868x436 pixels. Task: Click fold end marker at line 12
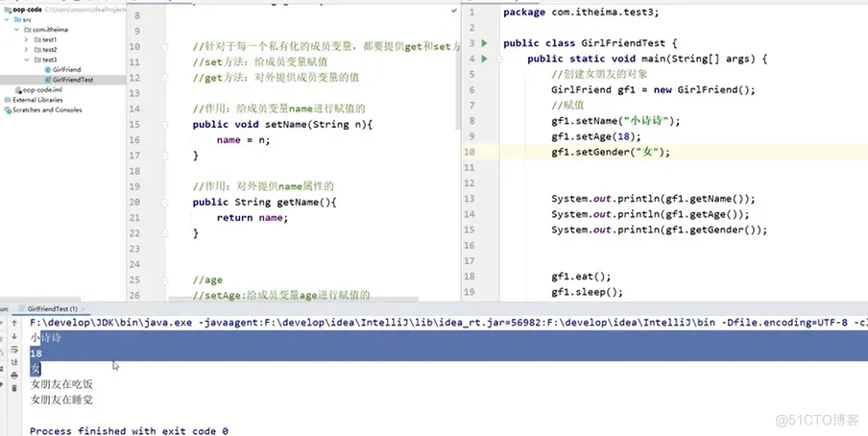[165, 78]
